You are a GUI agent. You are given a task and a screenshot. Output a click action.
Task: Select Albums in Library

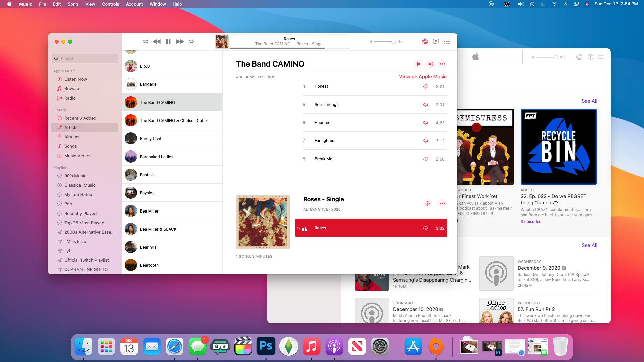(x=85, y=137)
